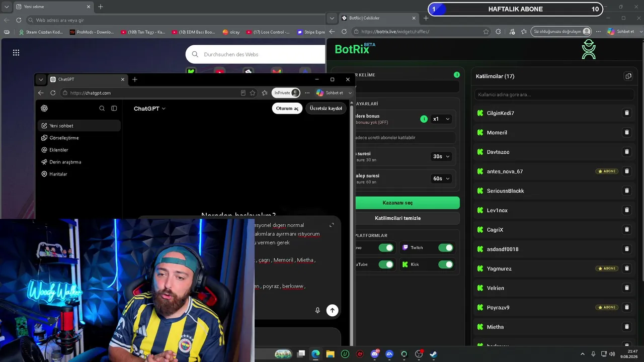
Task: Delete SeriousBlackk entry trash icon
Action: (x=626, y=191)
